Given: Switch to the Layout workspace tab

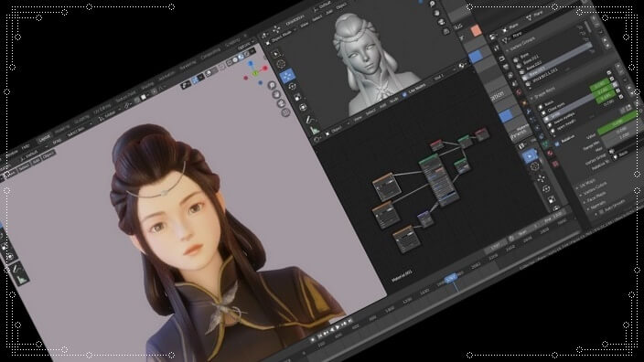Looking at the screenshot, I should pos(44,138).
